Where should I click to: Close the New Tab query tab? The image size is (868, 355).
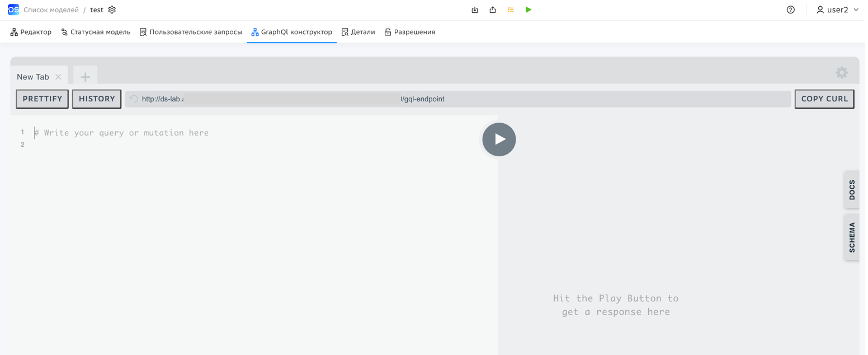pyautogui.click(x=58, y=77)
